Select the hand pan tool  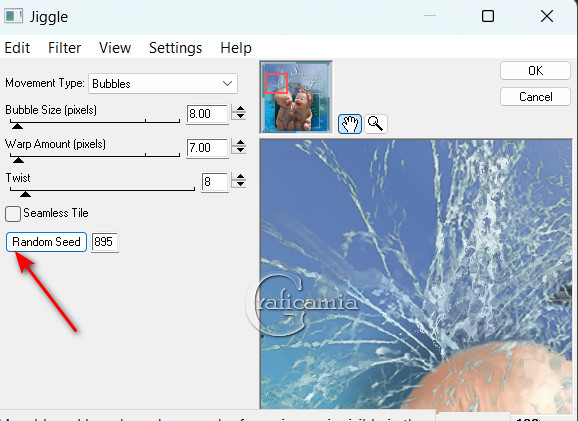(x=349, y=123)
